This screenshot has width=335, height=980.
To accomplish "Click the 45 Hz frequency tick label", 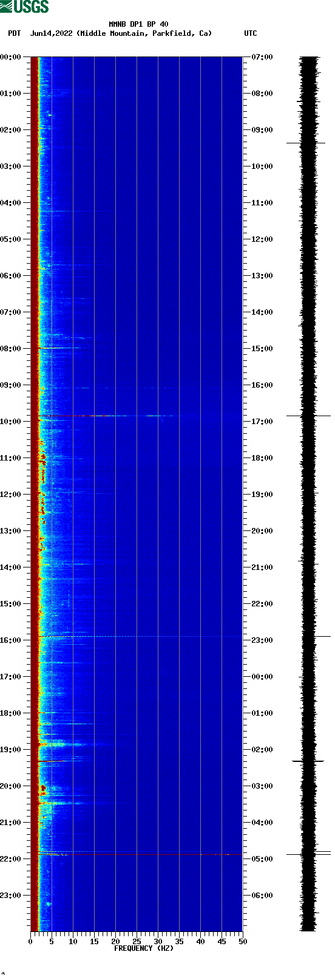I will click(x=222, y=942).
